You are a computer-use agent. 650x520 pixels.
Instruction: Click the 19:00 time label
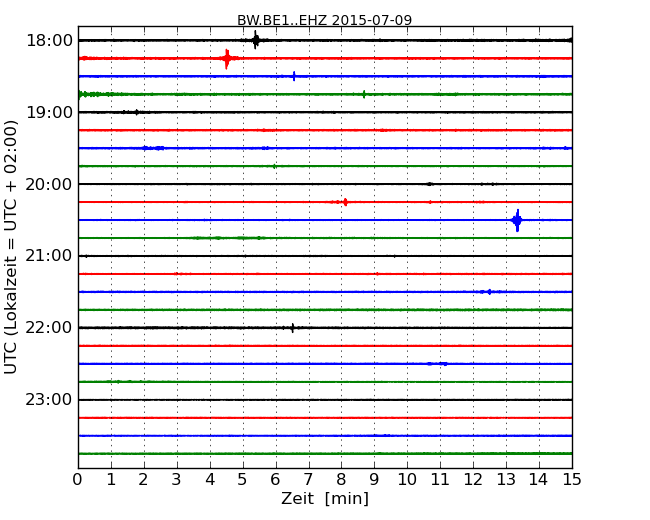point(49,112)
